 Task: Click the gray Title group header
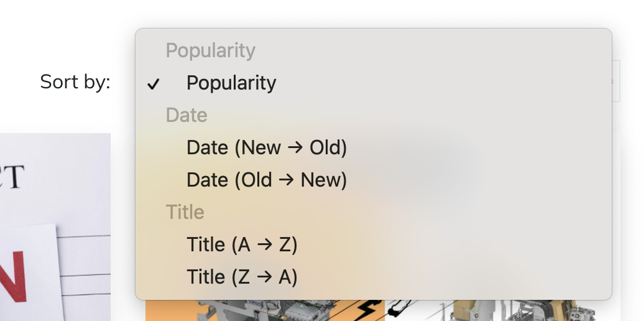[185, 212]
